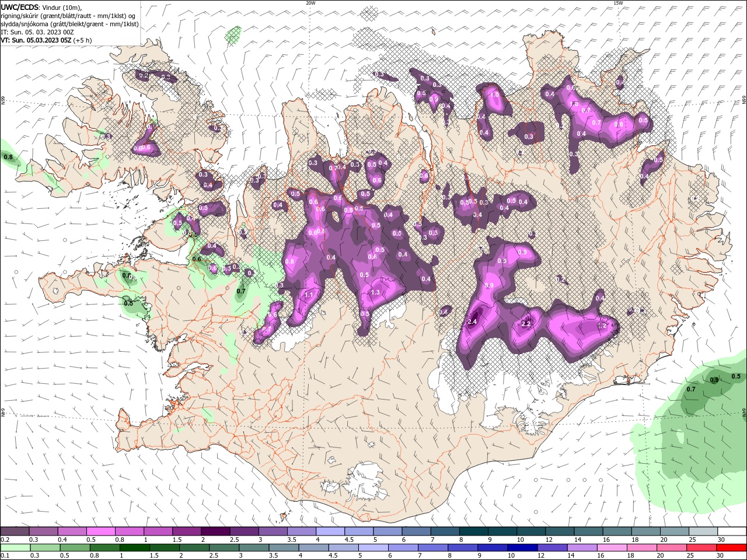Click the darkest purple 2–2.5 swatch in the upper legend
The width and height of the screenshot is (747, 560).
point(215,531)
